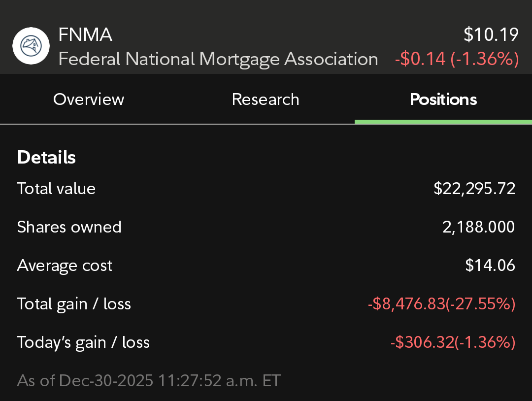
Task: Select the Positions tab
Action: (443, 100)
